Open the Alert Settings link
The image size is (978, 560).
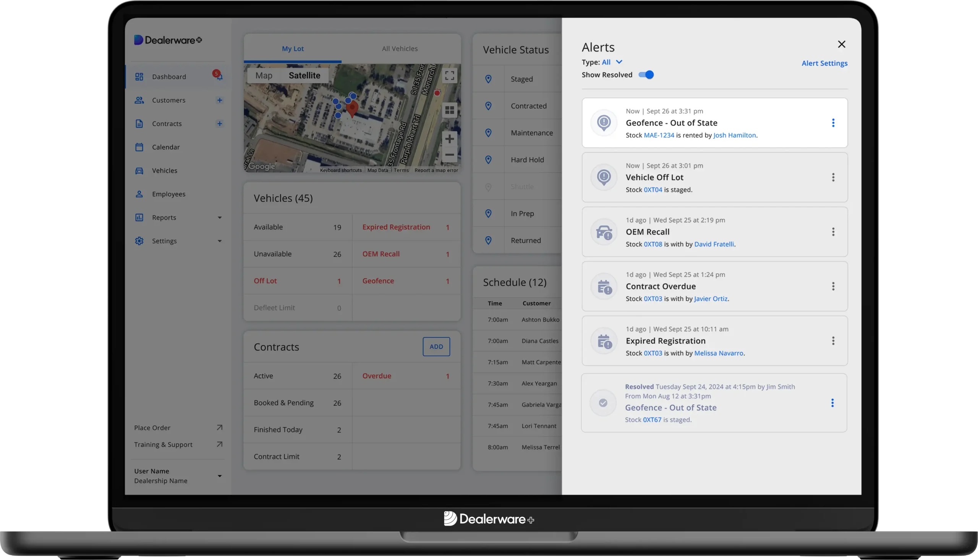[x=824, y=63]
